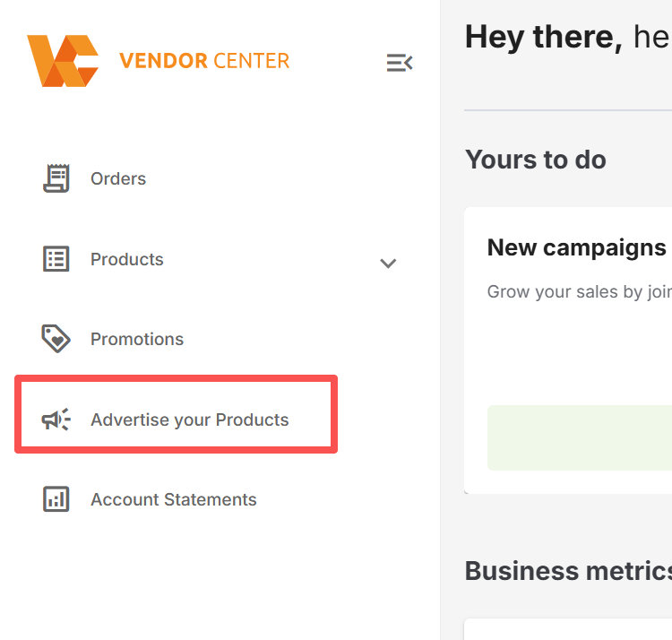Viewport: 672px width, 640px height.
Task: Click the 'Grow your sales' description text
Action: pos(580,292)
